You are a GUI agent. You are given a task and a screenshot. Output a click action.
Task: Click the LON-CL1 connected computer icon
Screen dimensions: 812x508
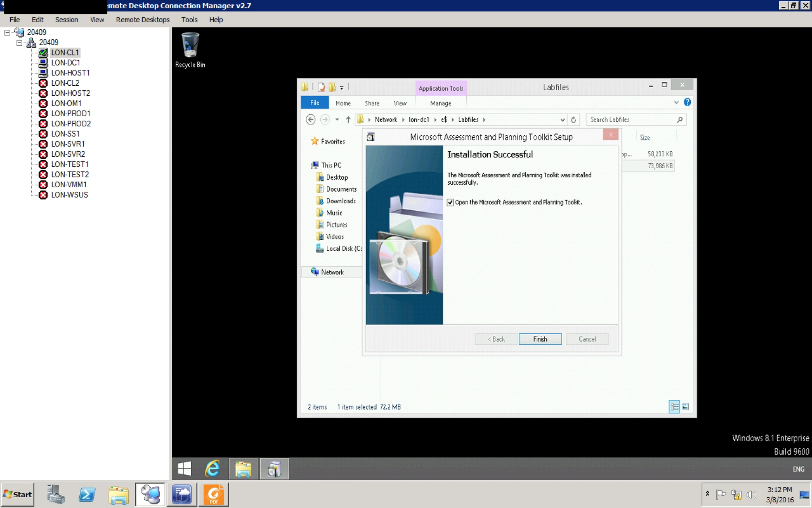43,52
